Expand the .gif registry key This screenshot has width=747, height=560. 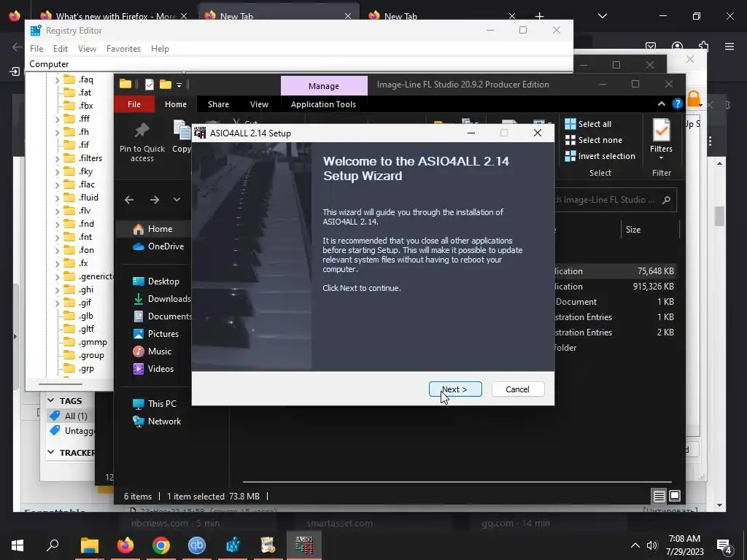point(57,303)
